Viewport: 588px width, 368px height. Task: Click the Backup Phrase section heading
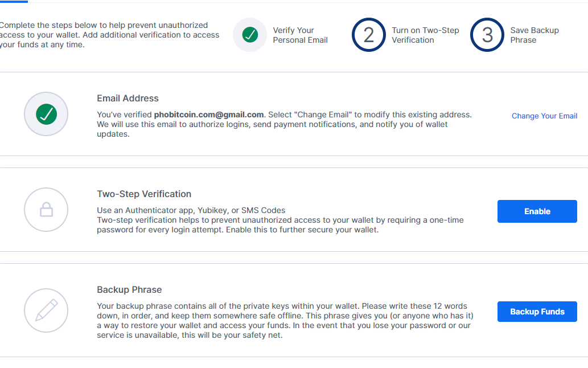click(x=129, y=289)
